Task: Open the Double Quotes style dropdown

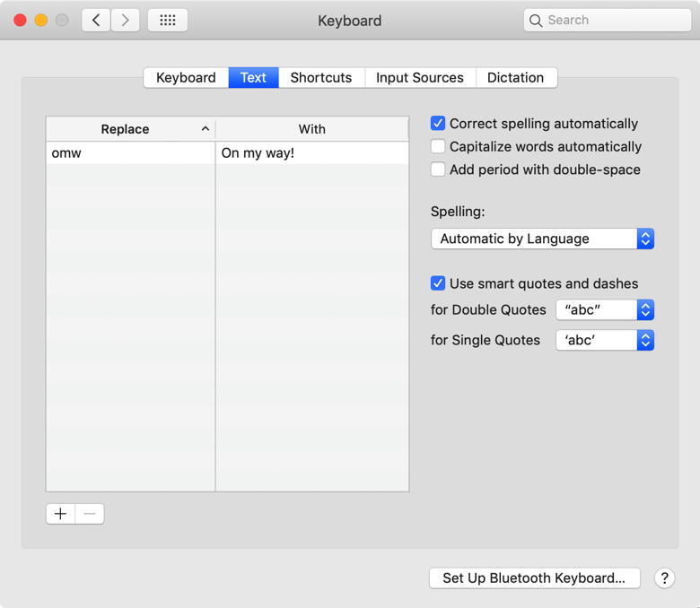Action: coord(604,309)
